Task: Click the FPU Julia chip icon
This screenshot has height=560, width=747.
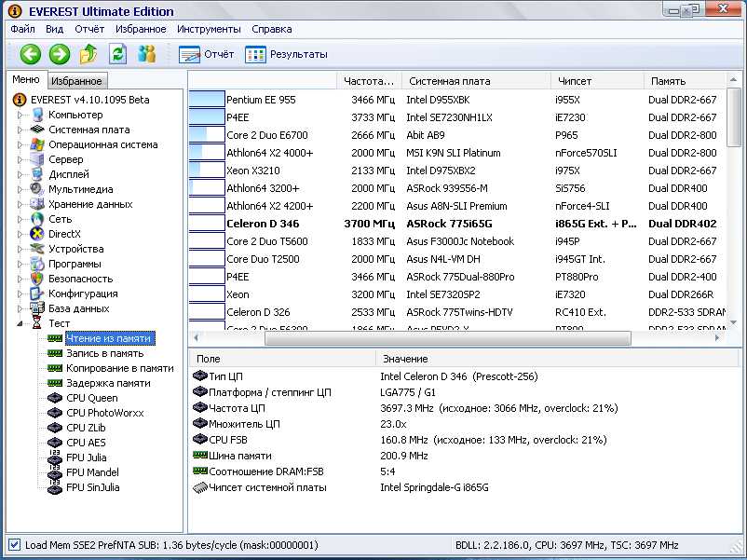Action: pos(55,458)
